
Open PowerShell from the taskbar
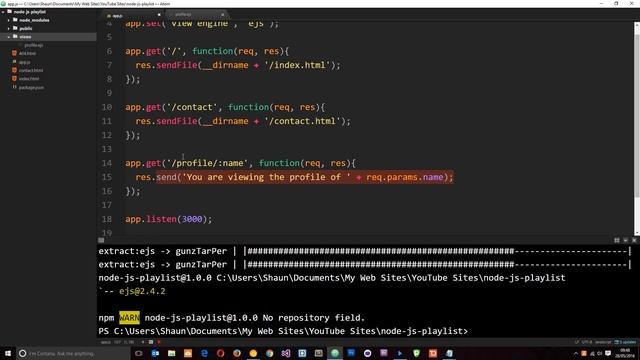pyautogui.click(x=400, y=353)
